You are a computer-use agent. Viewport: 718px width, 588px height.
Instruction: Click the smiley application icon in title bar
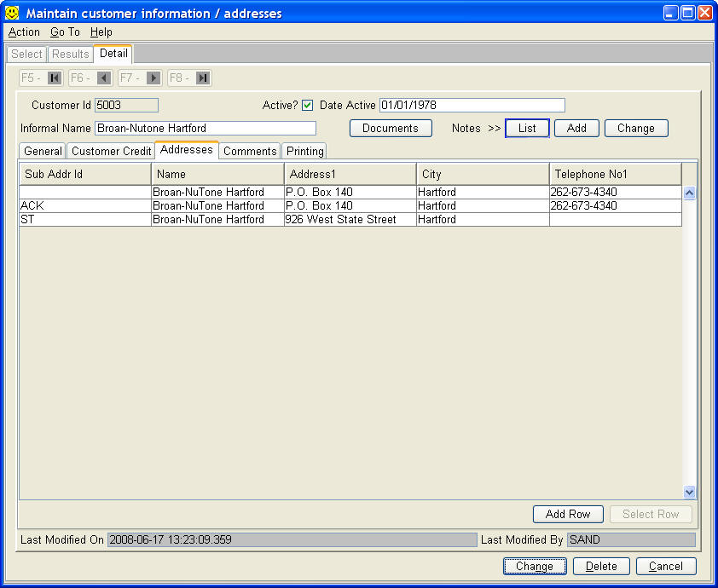[12, 13]
